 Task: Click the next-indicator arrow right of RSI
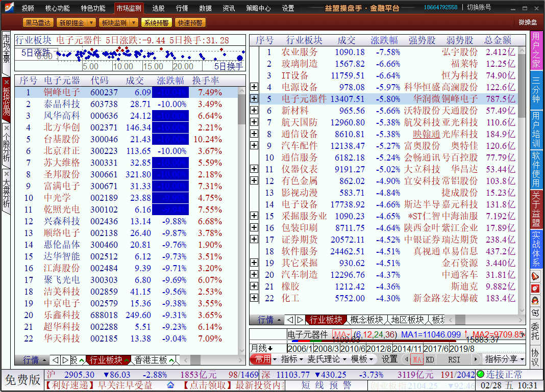click(476, 359)
